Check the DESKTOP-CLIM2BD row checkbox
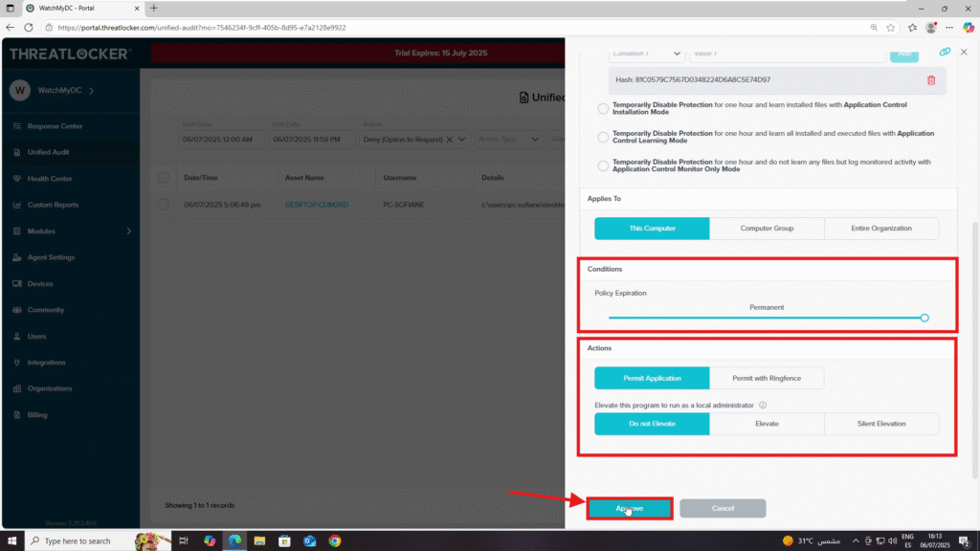This screenshot has width=980, height=551. click(163, 205)
